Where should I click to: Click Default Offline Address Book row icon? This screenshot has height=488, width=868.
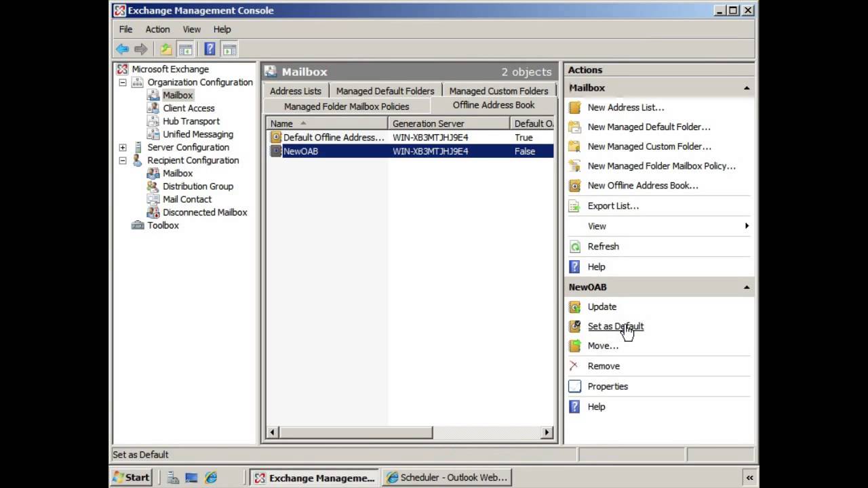coord(276,138)
